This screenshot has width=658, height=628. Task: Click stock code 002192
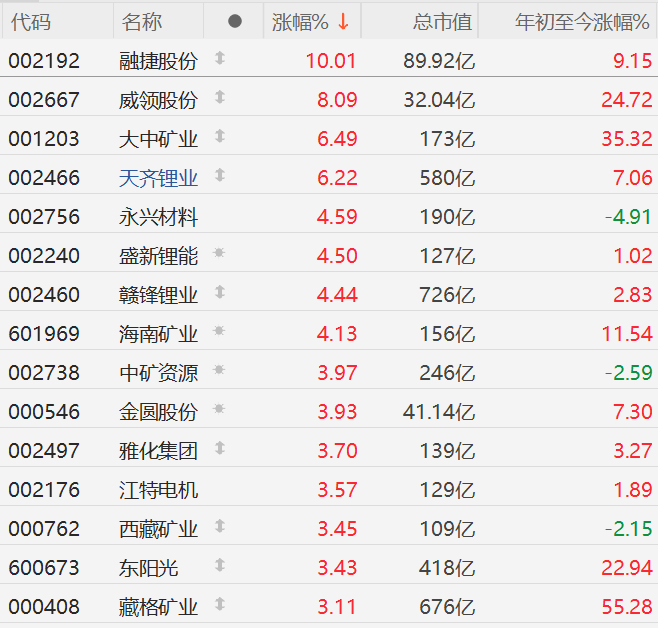click(x=44, y=61)
